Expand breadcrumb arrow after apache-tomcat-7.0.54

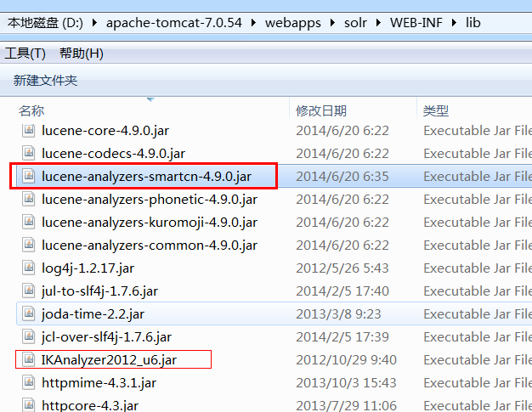click(253, 23)
